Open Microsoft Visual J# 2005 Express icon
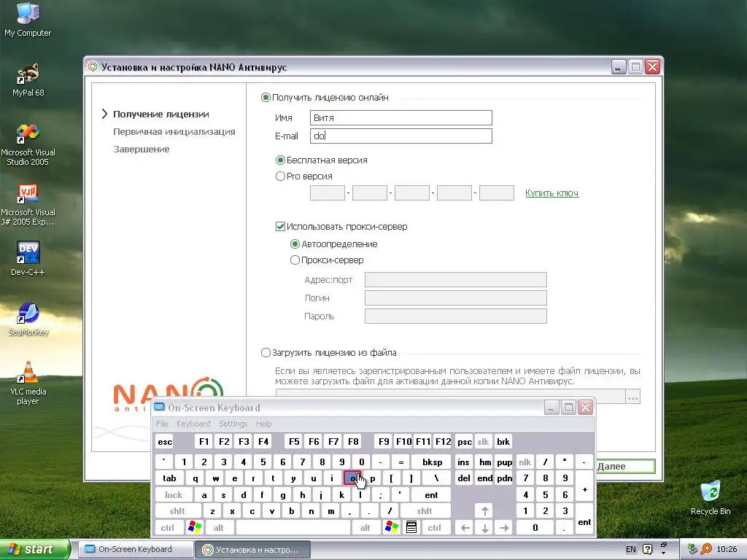The height and width of the screenshot is (560, 747). tap(28, 204)
